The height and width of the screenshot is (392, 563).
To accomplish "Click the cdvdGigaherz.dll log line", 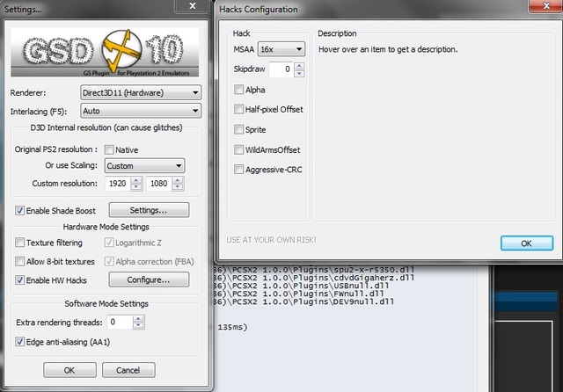I will pyautogui.click(x=314, y=278).
